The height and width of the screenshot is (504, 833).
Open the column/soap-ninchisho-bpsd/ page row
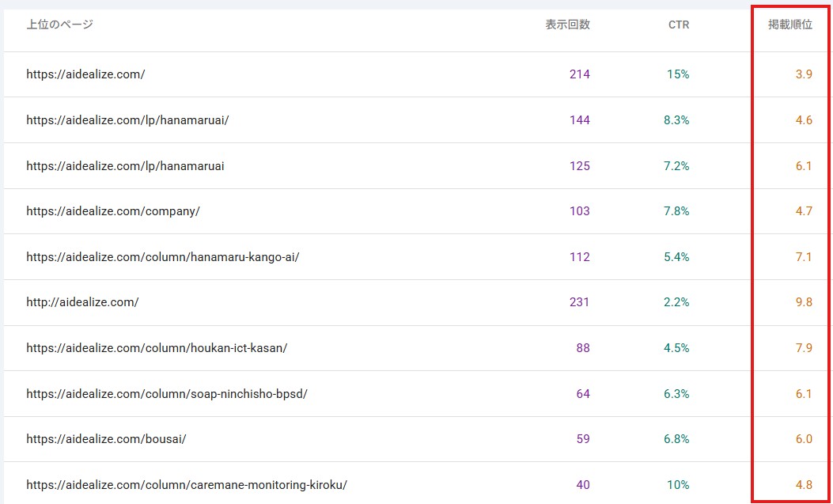[416, 393]
